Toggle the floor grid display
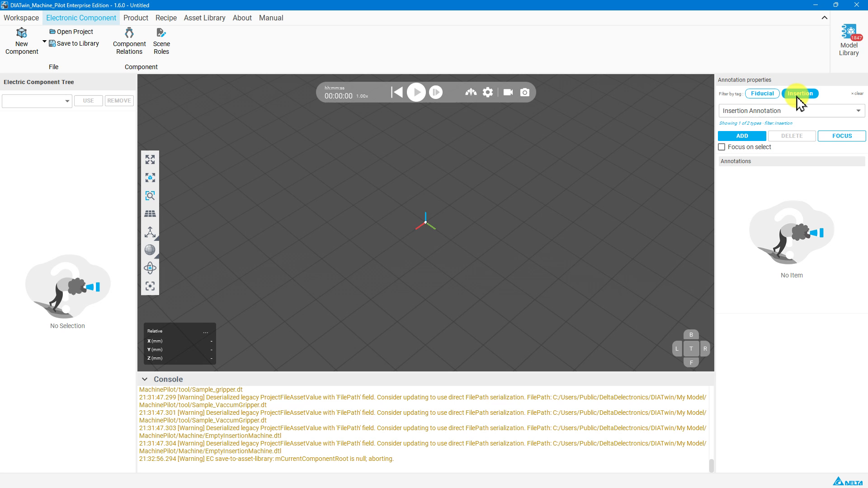The height and width of the screenshot is (488, 868). tap(150, 214)
